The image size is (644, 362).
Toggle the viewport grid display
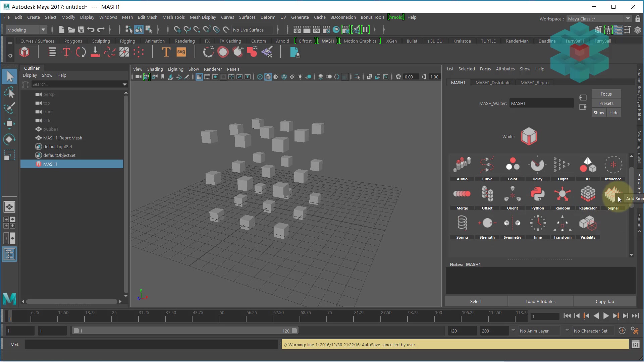pyautogui.click(x=199, y=77)
